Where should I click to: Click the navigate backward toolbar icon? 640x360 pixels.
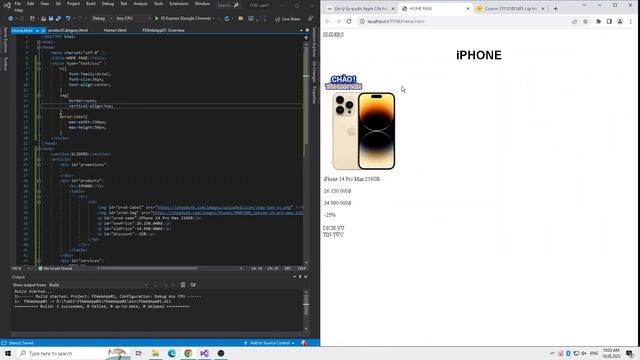(x=11, y=18)
